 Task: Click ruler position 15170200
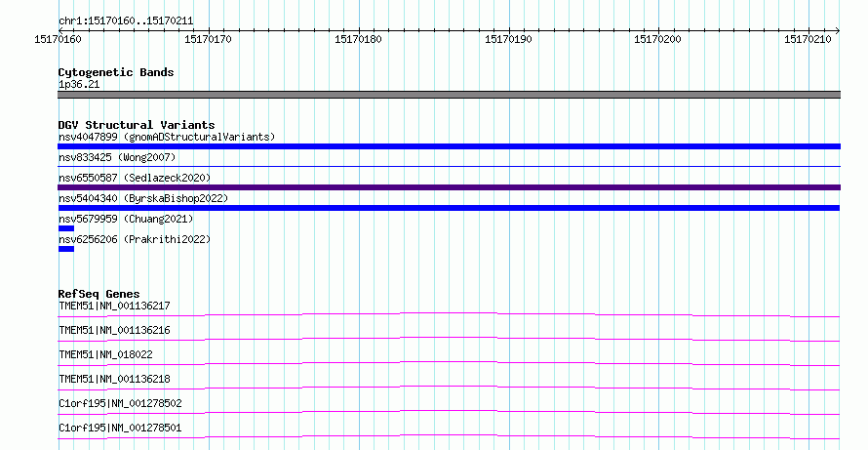657,39
